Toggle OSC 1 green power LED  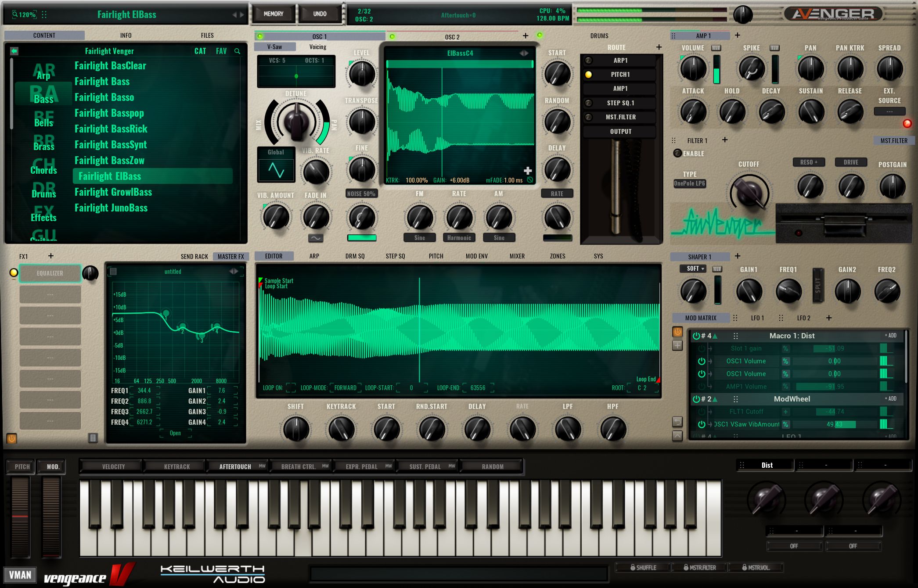(x=260, y=36)
